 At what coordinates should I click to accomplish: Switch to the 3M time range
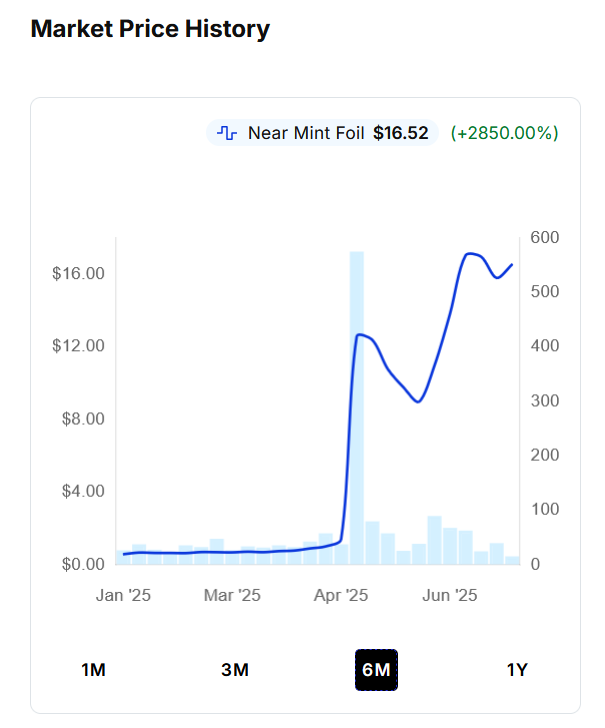[x=235, y=670]
